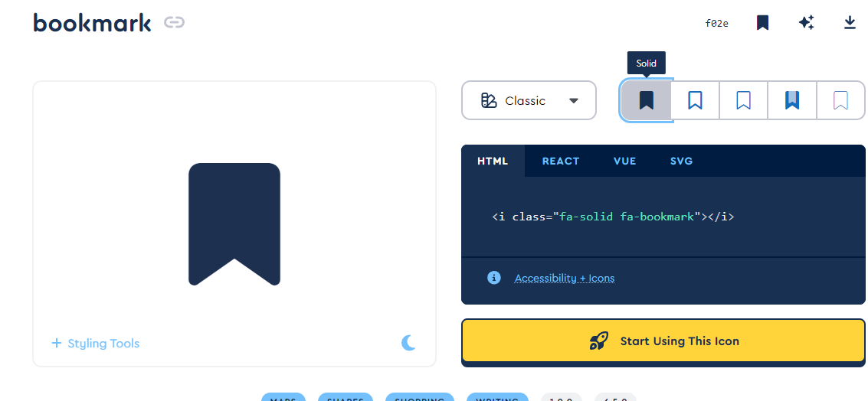
Task: Copy the fa-solid fa-bookmark code snippet
Action: [x=613, y=217]
